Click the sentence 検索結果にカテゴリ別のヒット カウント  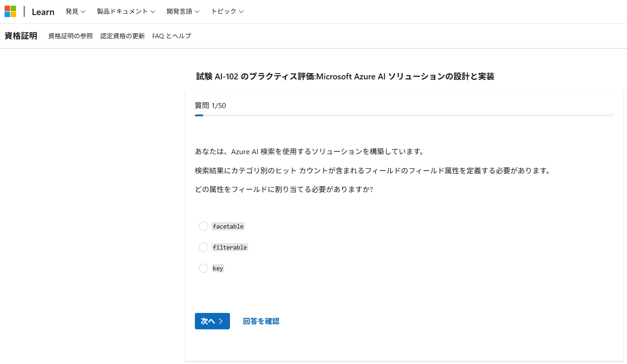[x=373, y=171]
